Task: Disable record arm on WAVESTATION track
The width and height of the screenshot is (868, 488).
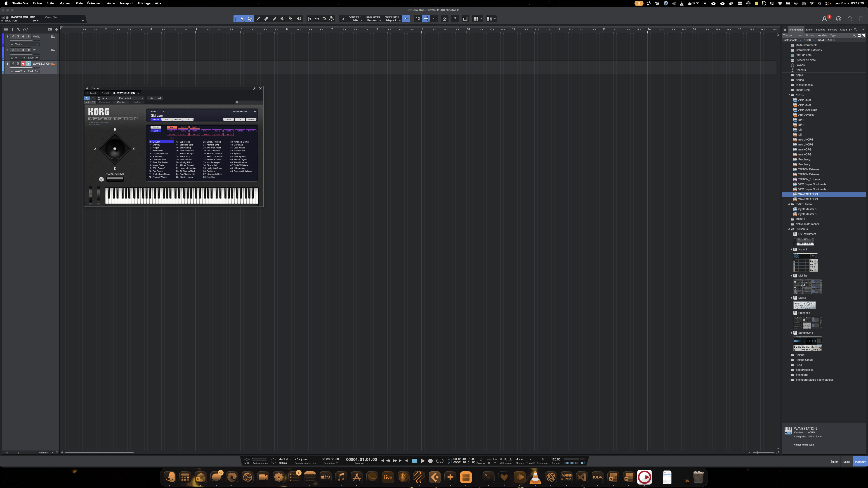Action: tap(23, 64)
